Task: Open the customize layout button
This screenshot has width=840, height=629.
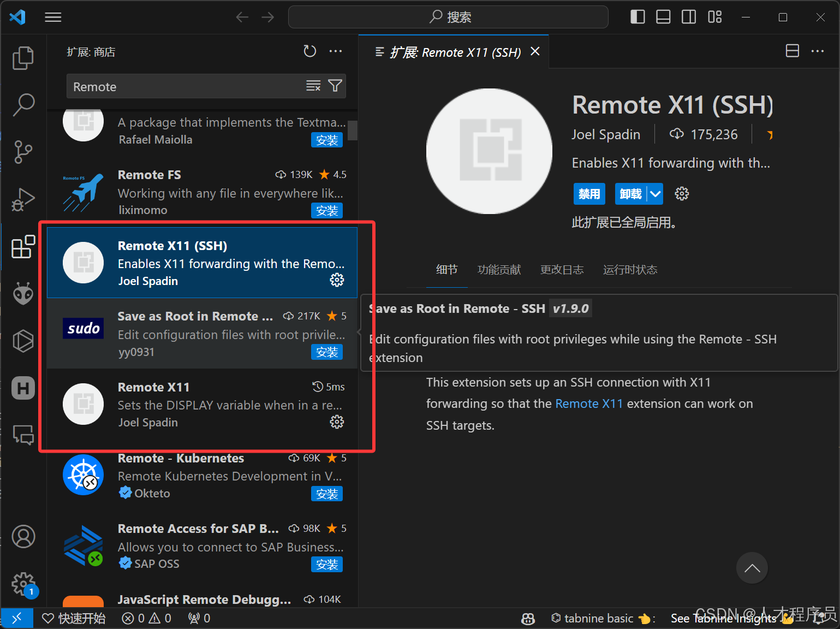Action: coord(714,17)
